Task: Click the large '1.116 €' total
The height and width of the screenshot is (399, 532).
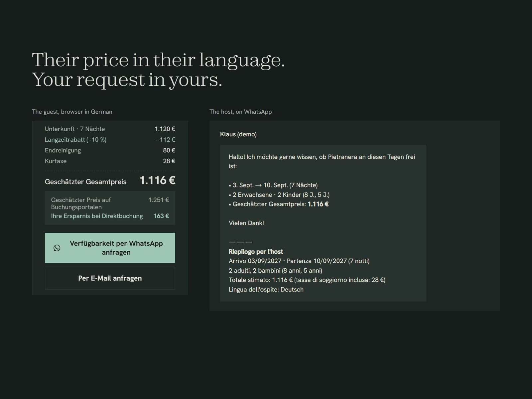Action: click(158, 181)
